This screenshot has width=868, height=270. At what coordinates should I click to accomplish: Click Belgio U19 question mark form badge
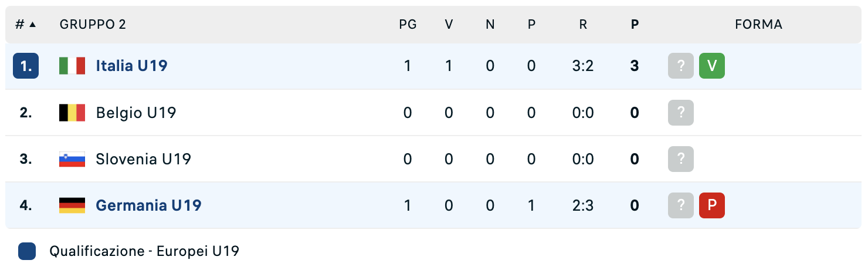coord(681,113)
